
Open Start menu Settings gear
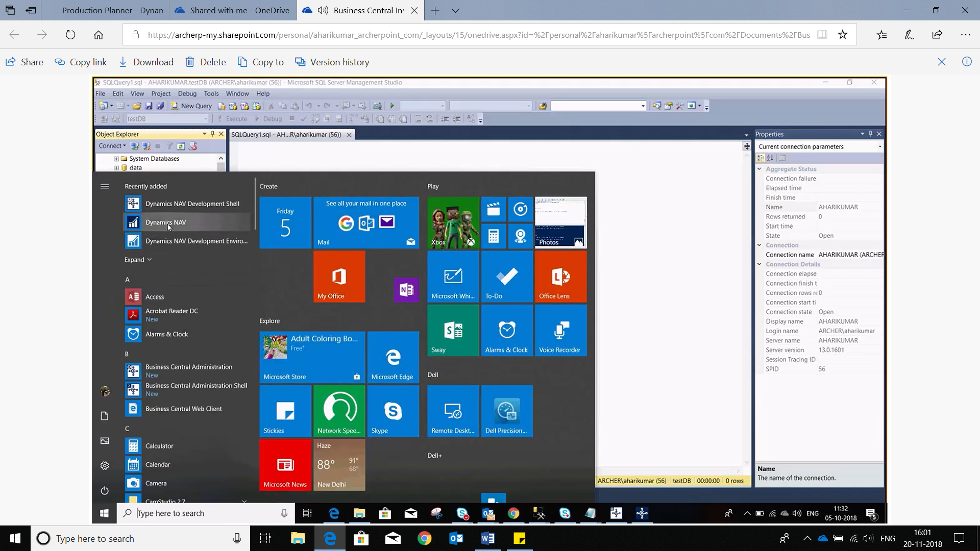(105, 465)
